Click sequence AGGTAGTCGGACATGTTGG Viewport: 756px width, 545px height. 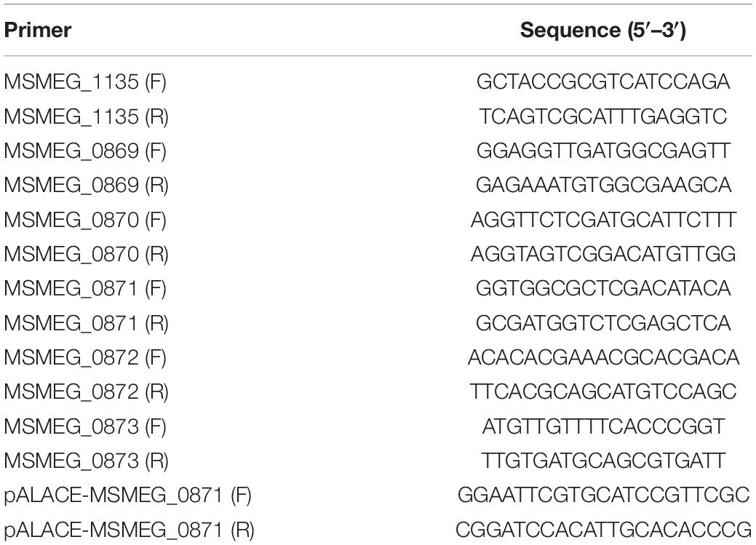(603, 254)
